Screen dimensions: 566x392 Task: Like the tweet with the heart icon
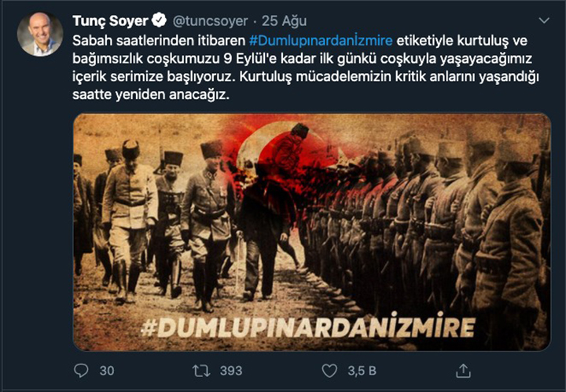(329, 371)
